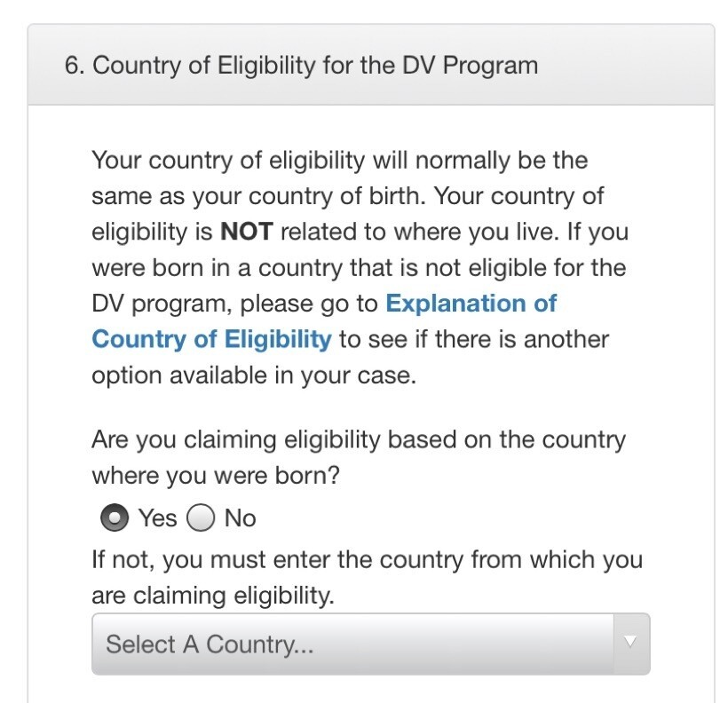Click the "Explanation of" link text
Viewport: 728px width, 703px height.
[471, 304]
